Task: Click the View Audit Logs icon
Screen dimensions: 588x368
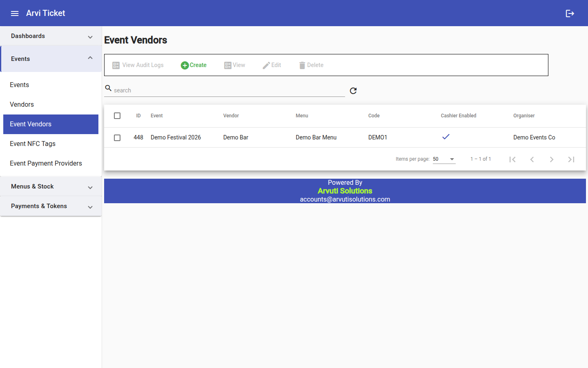Action: (116, 65)
